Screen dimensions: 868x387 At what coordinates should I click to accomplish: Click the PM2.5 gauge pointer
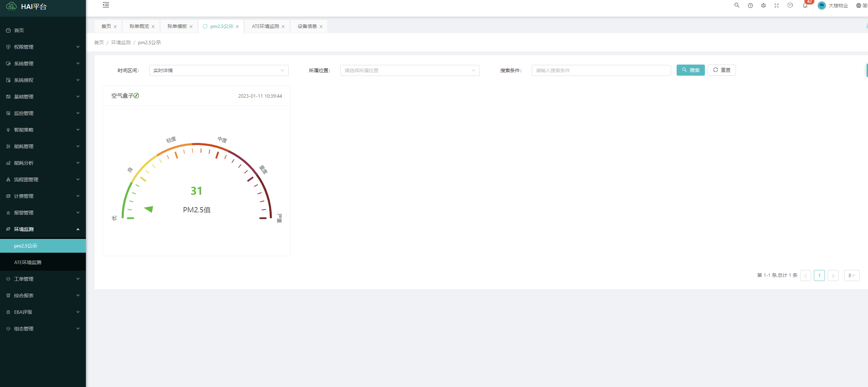click(x=149, y=209)
